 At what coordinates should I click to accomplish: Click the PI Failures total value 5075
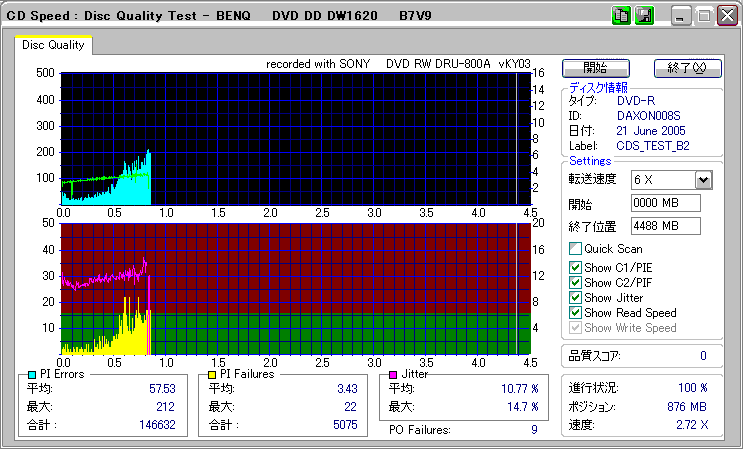[345, 424]
